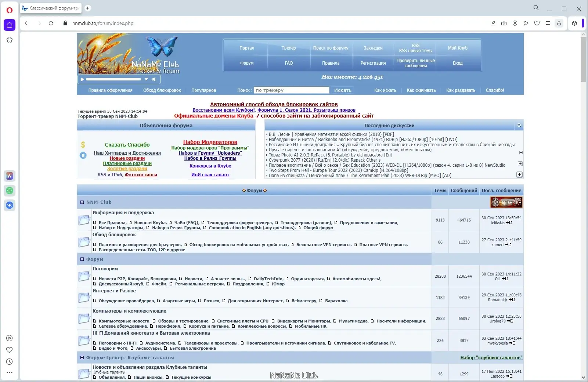Open Платиновые разделы link
The height and width of the screenshot is (382, 588).
pos(127,163)
